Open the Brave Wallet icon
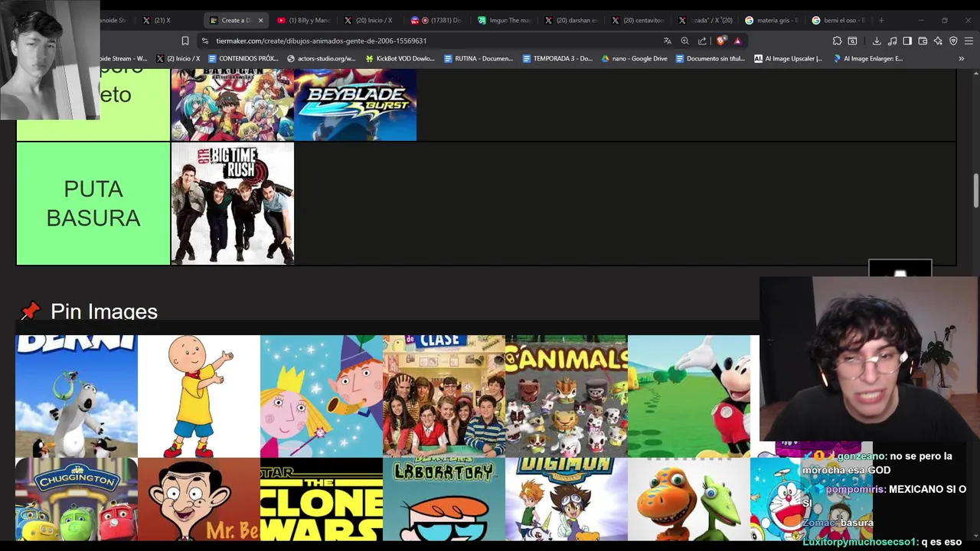Screen dimensions: 980x551 [923, 41]
